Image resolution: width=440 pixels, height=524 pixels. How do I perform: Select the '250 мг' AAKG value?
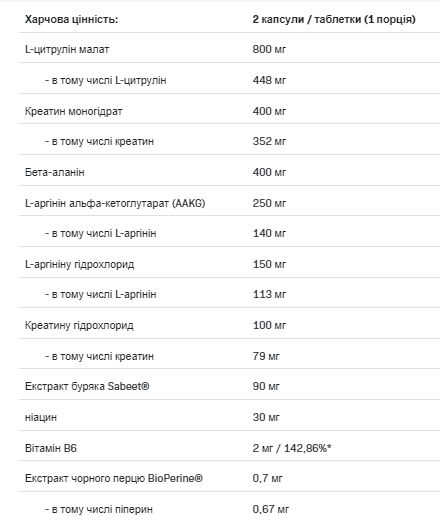tap(269, 203)
